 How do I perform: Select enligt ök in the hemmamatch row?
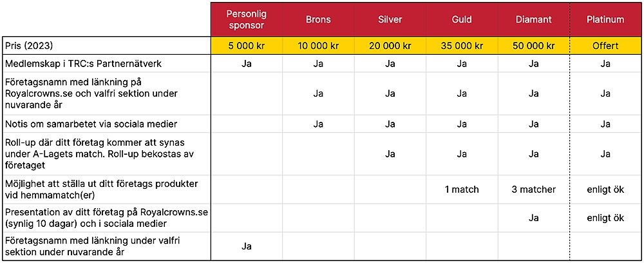[x=605, y=190]
